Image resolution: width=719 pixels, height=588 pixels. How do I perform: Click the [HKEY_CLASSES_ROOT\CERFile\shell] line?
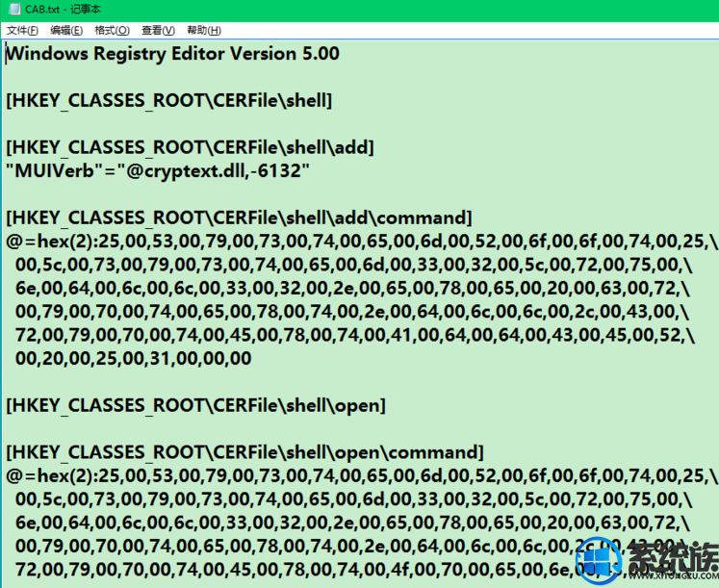click(x=168, y=101)
